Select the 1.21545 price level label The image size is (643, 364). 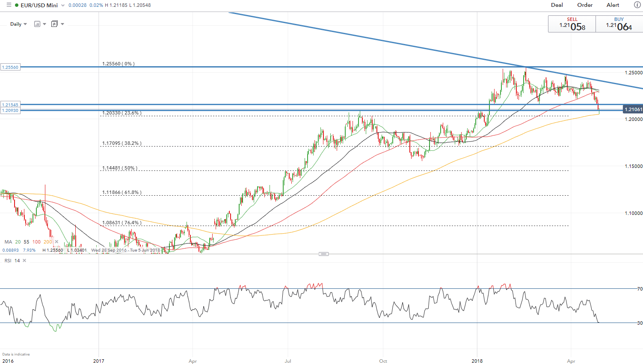click(x=10, y=105)
